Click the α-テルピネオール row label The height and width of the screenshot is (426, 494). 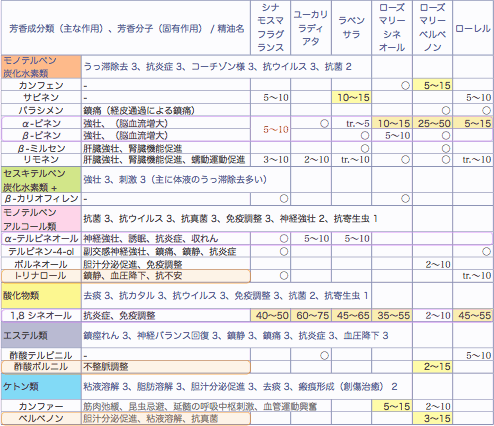(x=41, y=239)
